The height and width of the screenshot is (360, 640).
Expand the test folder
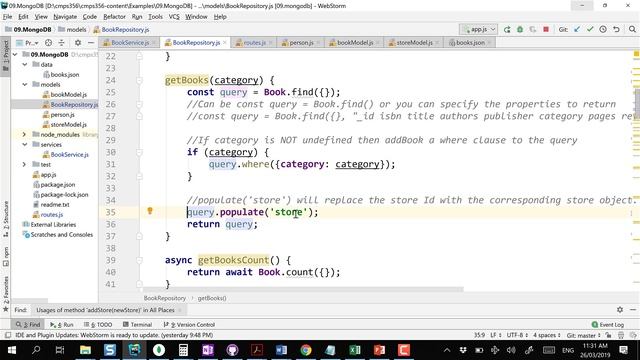(x=24, y=164)
